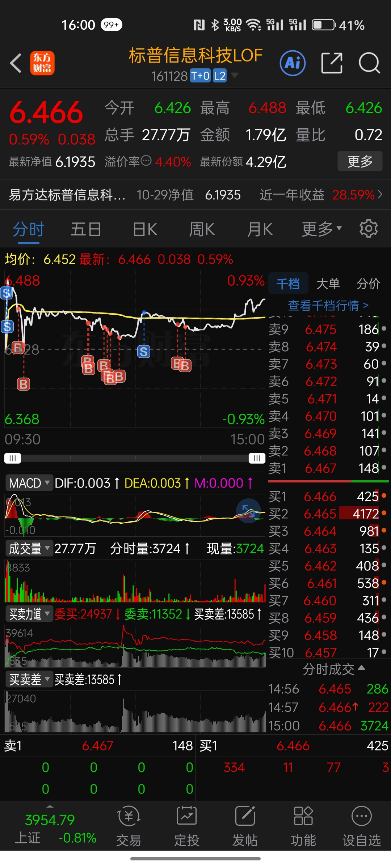Switch to the 月K tab
Viewport: 391px width, 868px height.
tap(260, 229)
